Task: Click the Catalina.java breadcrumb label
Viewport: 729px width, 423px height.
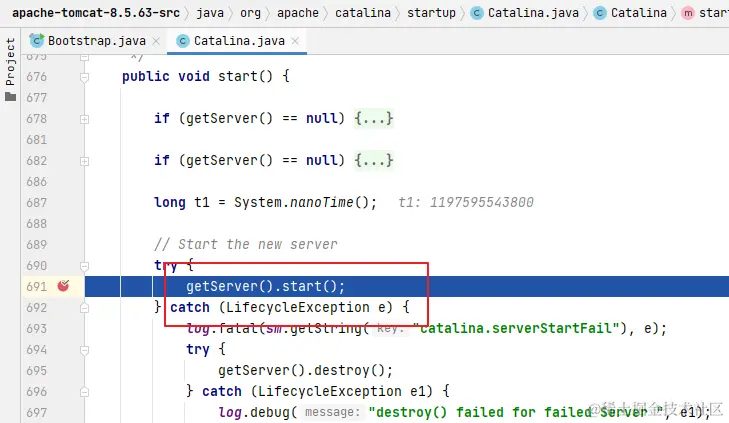Action: pyautogui.click(x=533, y=13)
